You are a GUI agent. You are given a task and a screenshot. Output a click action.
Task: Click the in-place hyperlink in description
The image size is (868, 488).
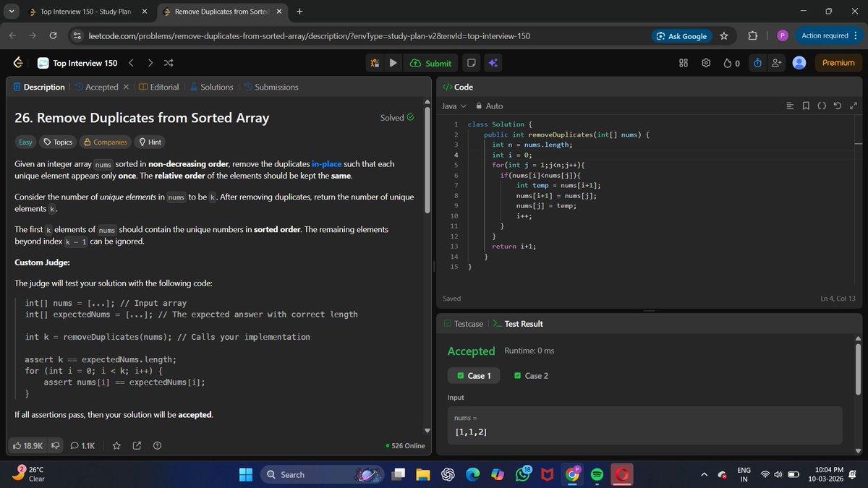[x=326, y=164]
